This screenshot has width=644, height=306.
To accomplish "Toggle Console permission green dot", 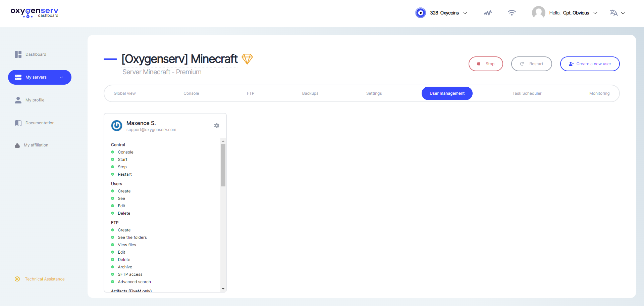I will [x=113, y=152].
